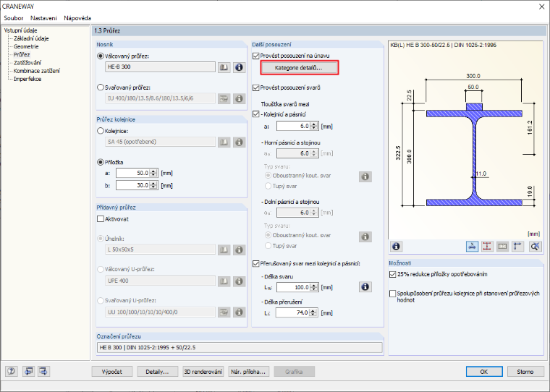Toggle Provést posouzení na únavu checkbox
Screen dimensions: 550x392
(256, 56)
